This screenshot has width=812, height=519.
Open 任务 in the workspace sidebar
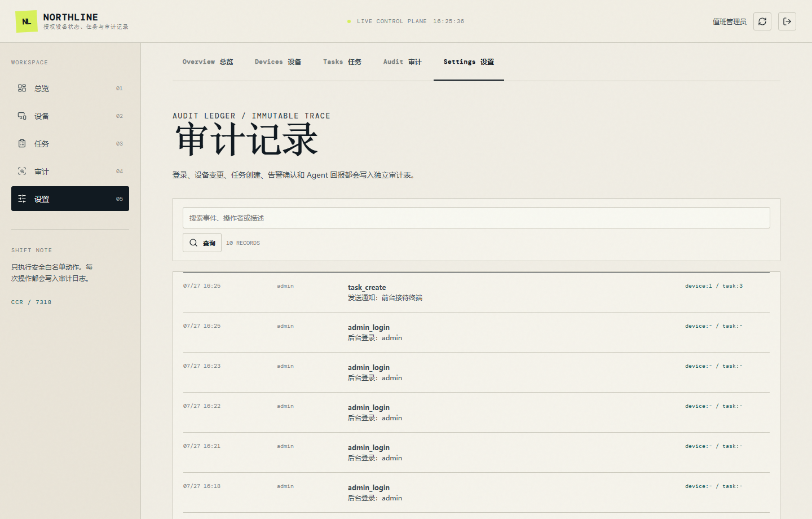[70, 143]
